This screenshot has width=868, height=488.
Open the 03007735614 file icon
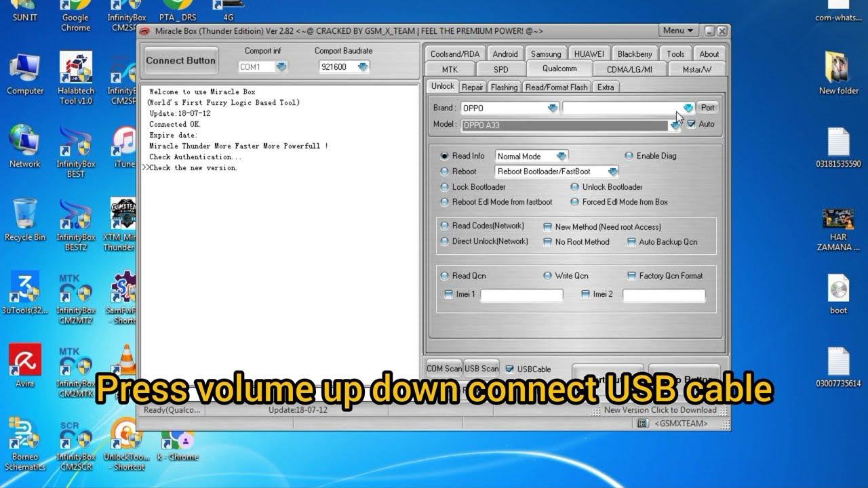pyautogui.click(x=839, y=367)
